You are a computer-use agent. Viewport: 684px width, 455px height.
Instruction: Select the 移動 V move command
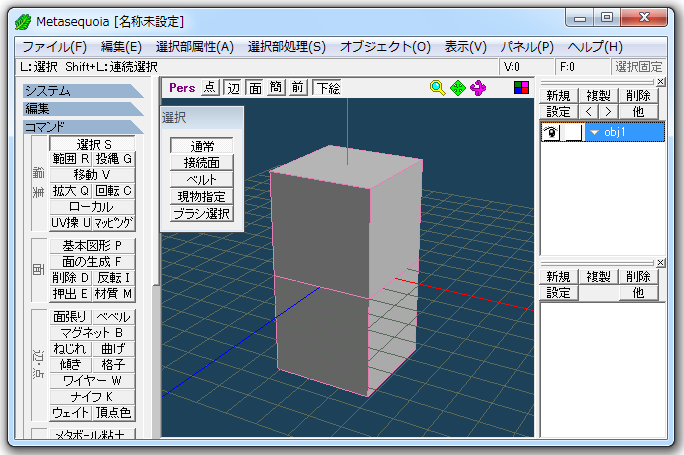click(92, 175)
